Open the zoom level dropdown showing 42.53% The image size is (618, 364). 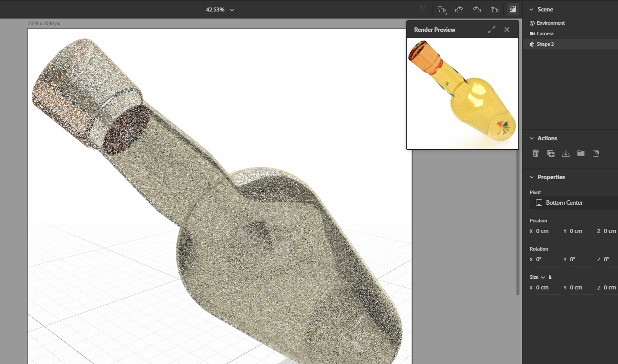[x=220, y=10]
